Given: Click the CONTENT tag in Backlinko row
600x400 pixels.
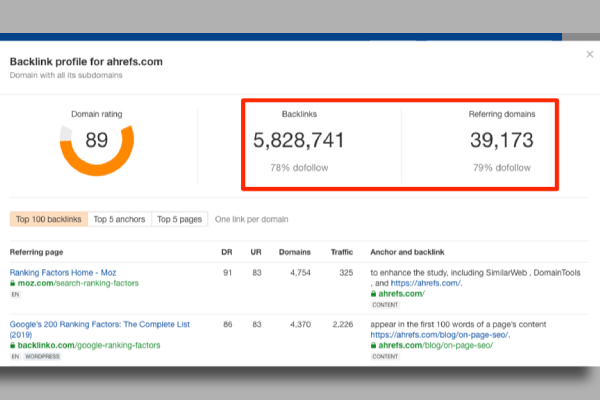Looking at the screenshot, I should click(385, 356).
